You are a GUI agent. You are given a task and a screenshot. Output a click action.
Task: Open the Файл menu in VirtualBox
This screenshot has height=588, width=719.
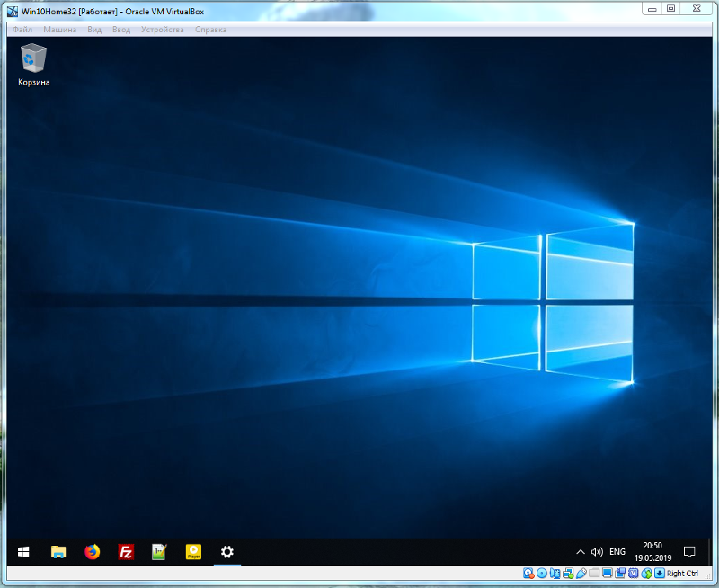click(x=22, y=30)
